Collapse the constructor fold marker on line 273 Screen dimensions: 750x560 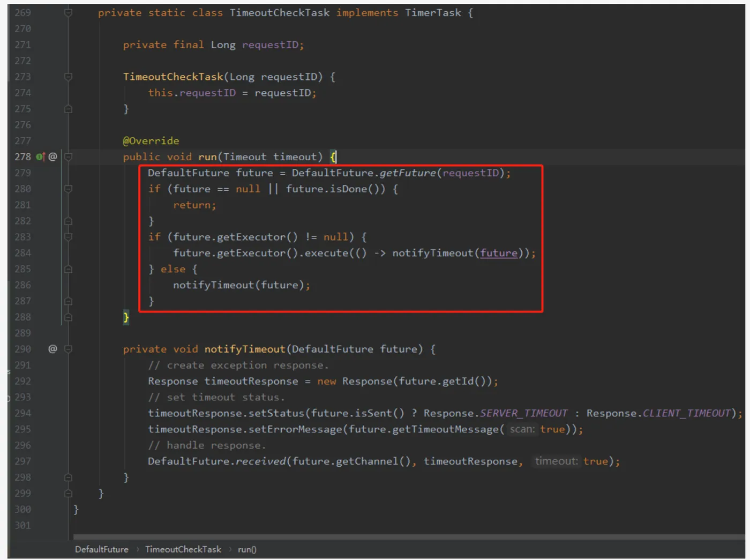pos(69,77)
